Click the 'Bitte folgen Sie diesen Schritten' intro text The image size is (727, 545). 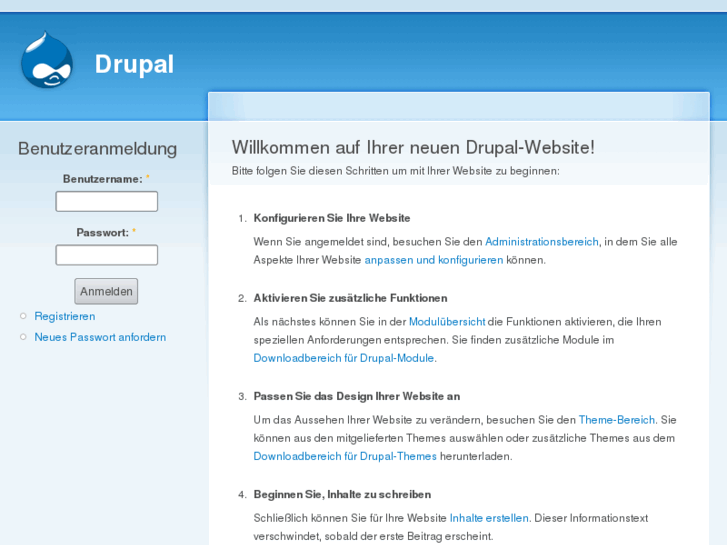(395, 171)
